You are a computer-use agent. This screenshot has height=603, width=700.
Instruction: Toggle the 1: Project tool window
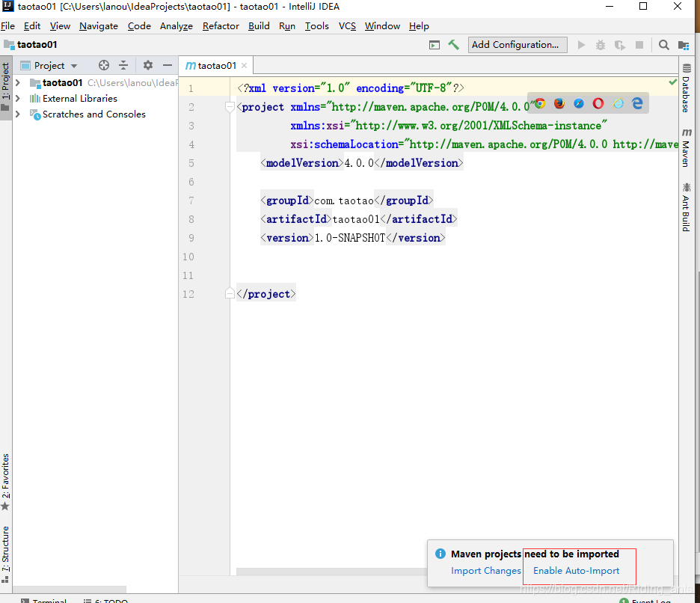pos(5,87)
